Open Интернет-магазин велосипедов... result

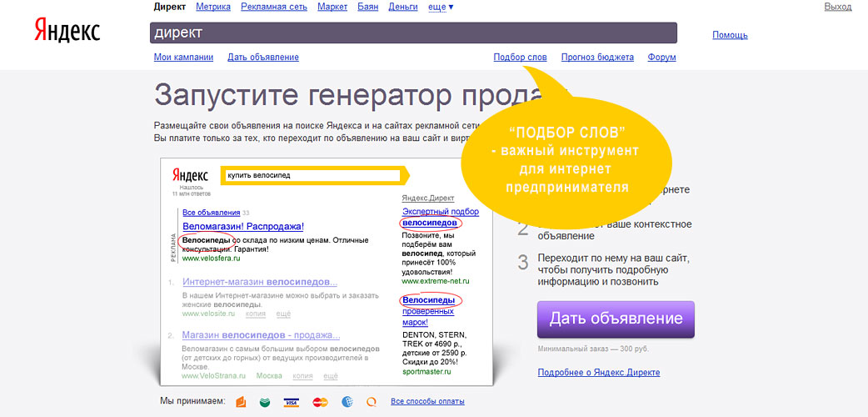260,282
